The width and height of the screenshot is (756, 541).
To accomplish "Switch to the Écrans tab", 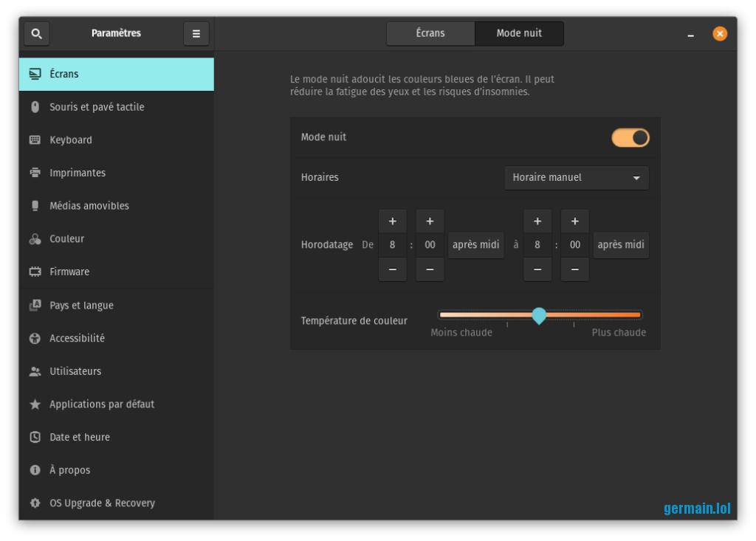I will pos(430,33).
